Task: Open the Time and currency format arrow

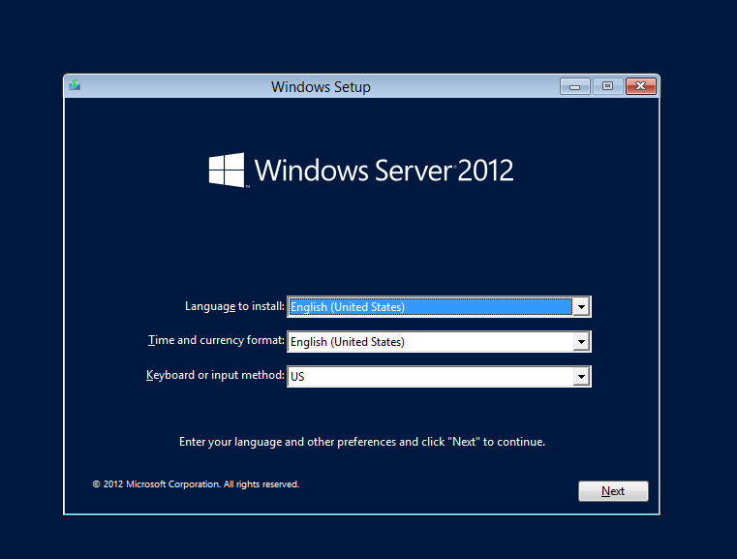Action: point(581,342)
